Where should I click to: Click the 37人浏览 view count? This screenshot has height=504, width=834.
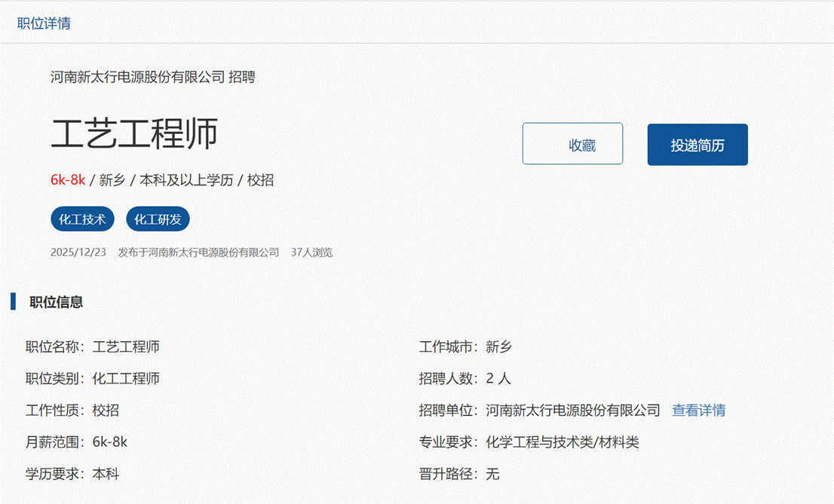point(311,252)
